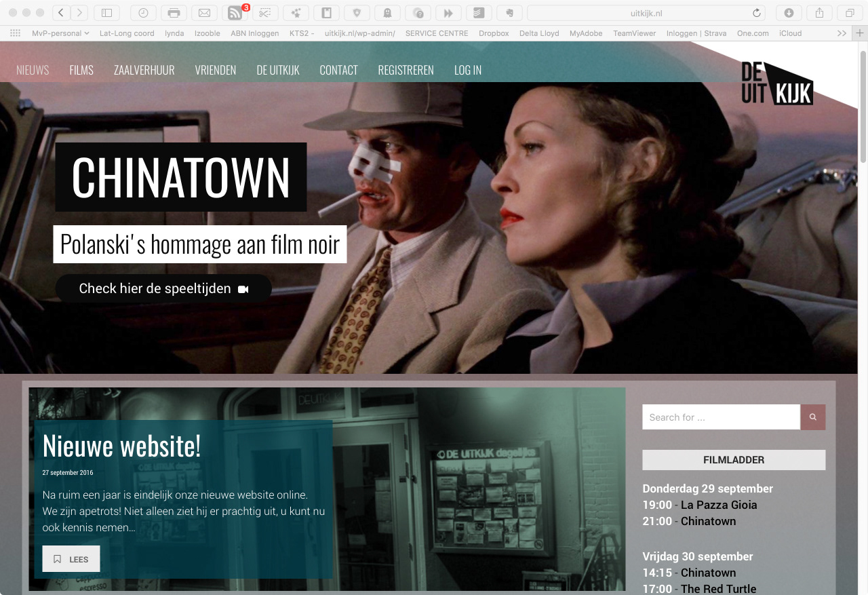Click The Red Turtle showing
The height and width of the screenshot is (595, 868).
click(718, 589)
